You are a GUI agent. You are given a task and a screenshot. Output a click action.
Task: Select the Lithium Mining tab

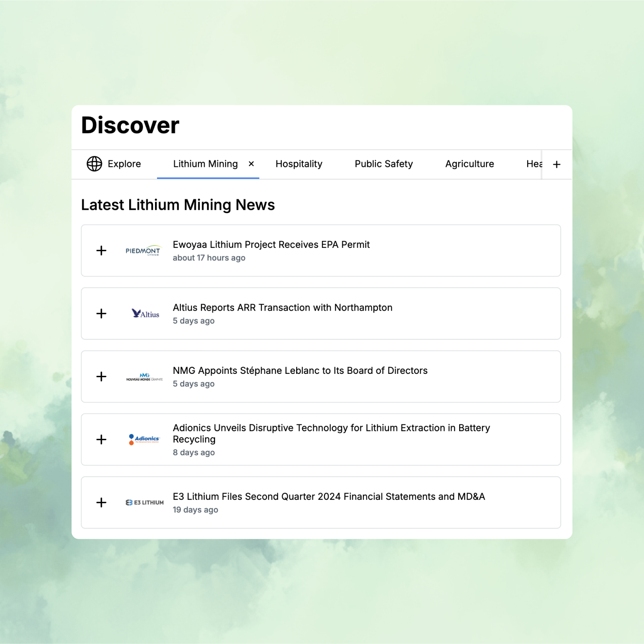click(206, 164)
